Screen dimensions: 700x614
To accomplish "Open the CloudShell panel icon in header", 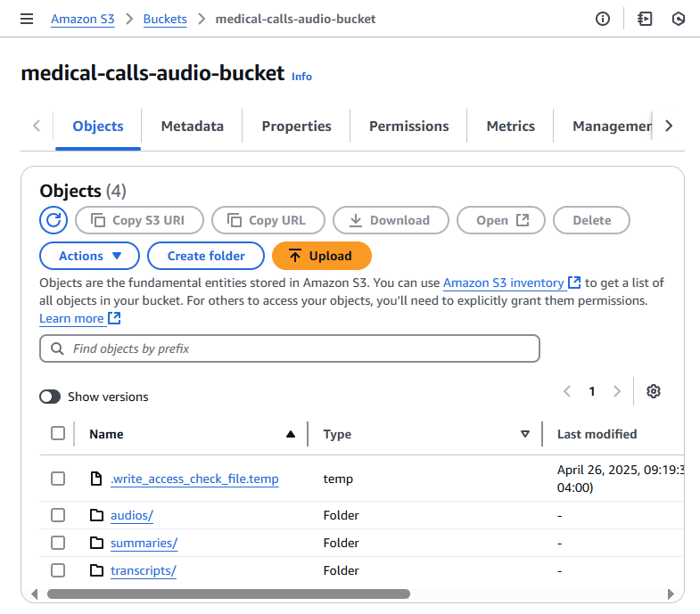I will 645,19.
